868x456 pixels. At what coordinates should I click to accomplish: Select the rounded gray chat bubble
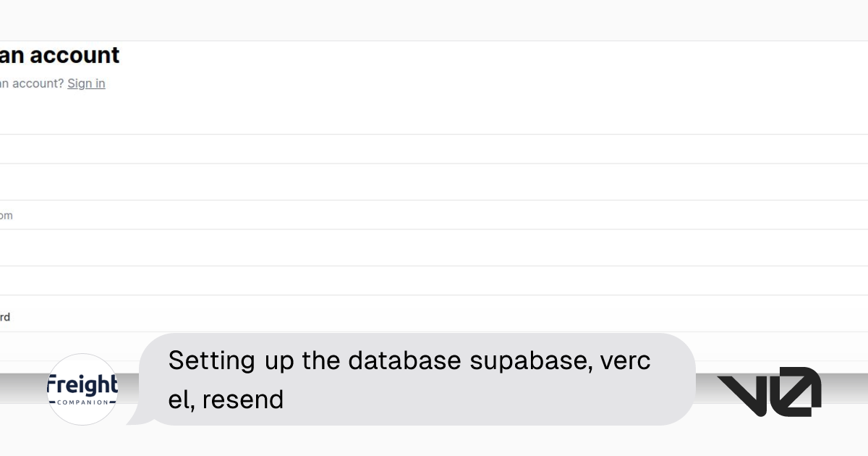416,379
